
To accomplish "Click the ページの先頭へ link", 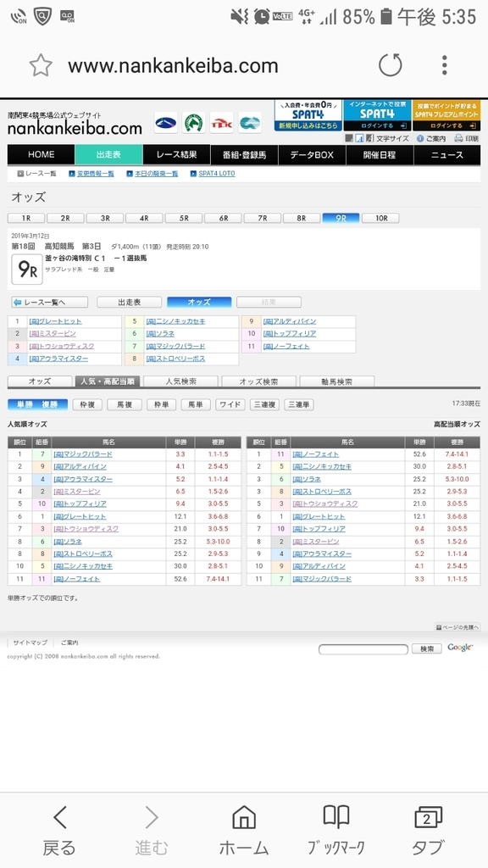I will 457,627.
